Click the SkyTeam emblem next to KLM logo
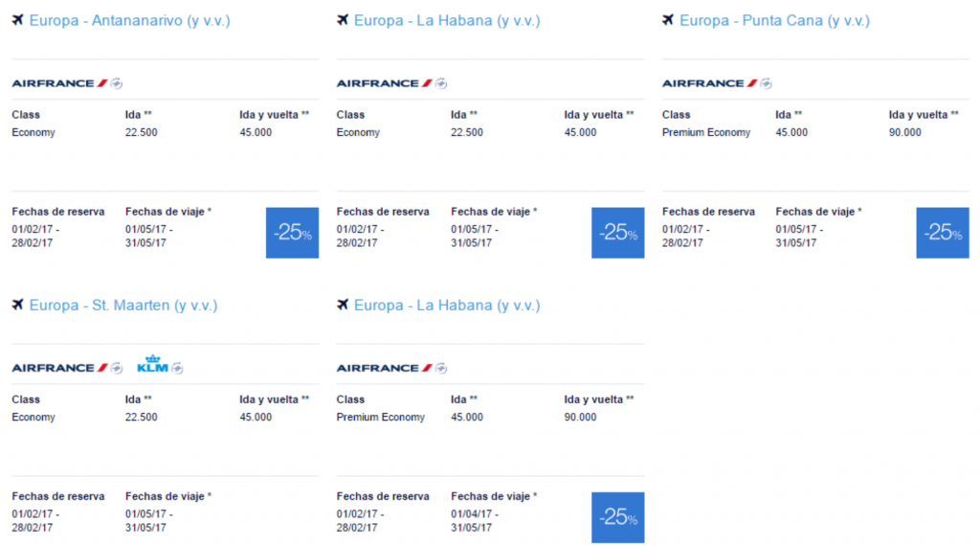This screenshot has width=980, height=546. point(177,369)
